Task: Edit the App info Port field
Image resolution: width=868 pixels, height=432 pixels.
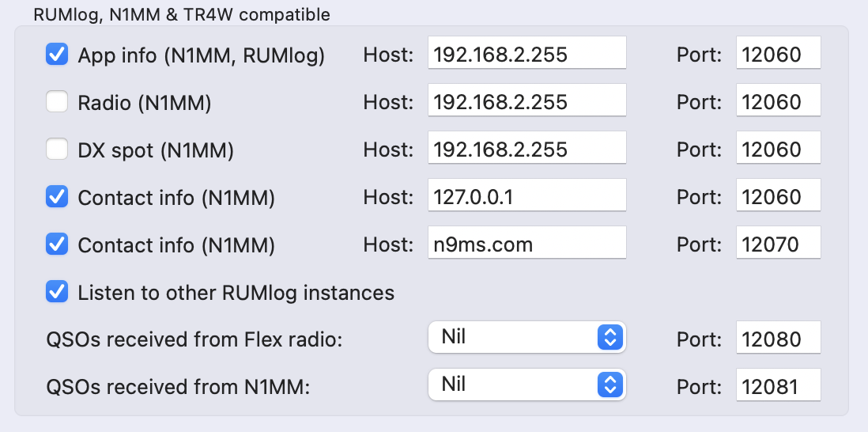Action: (x=779, y=52)
